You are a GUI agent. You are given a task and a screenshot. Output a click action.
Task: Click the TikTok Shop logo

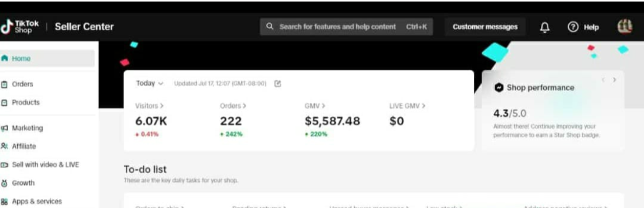pos(20,27)
